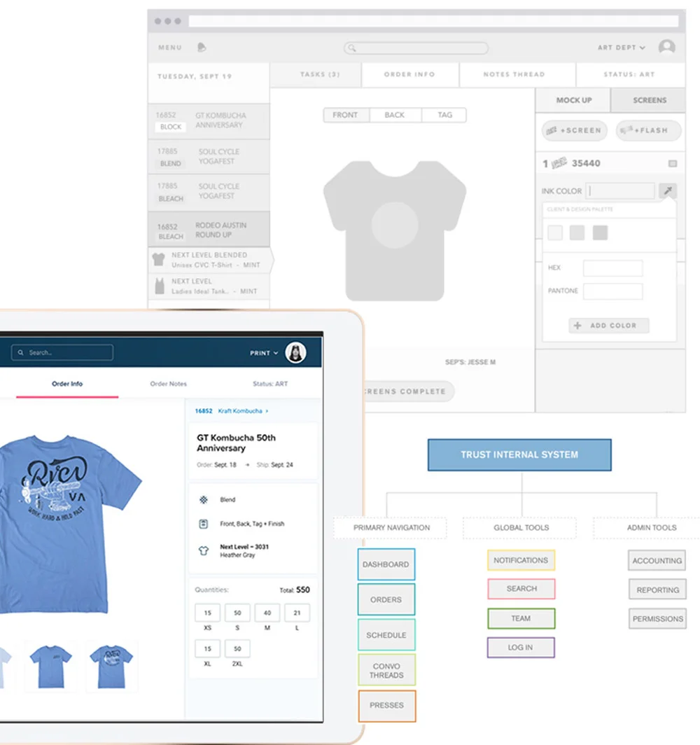Select the STATUS: ART tab in wireframe
This screenshot has width=700, height=745.
pos(631,75)
